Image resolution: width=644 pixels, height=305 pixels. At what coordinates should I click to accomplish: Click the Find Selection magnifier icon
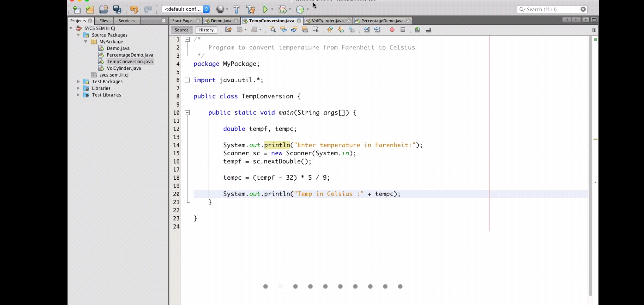pyautogui.click(x=273, y=30)
